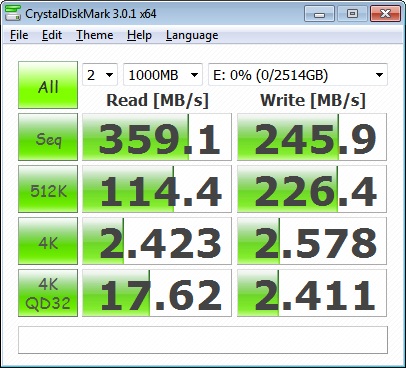Viewport: 406px width, 368px height.
Task: Start the 512K benchmark test
Action: 48,189
